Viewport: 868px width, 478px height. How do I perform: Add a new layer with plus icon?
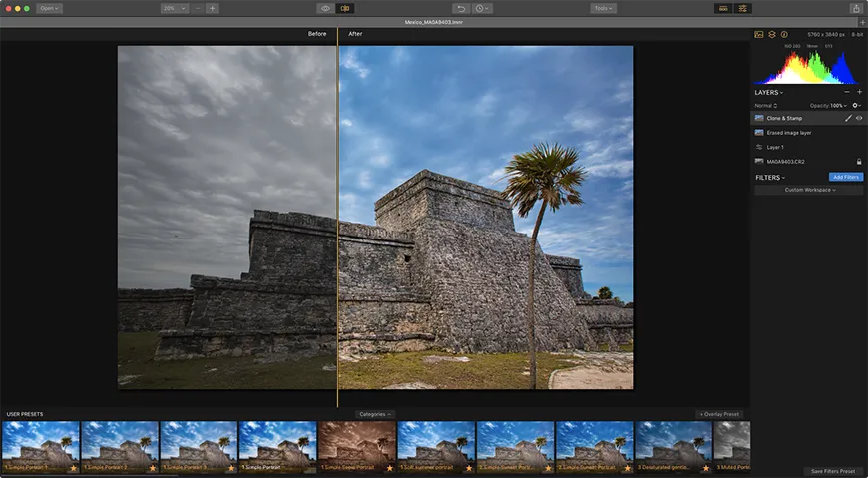tap(859, 92)
